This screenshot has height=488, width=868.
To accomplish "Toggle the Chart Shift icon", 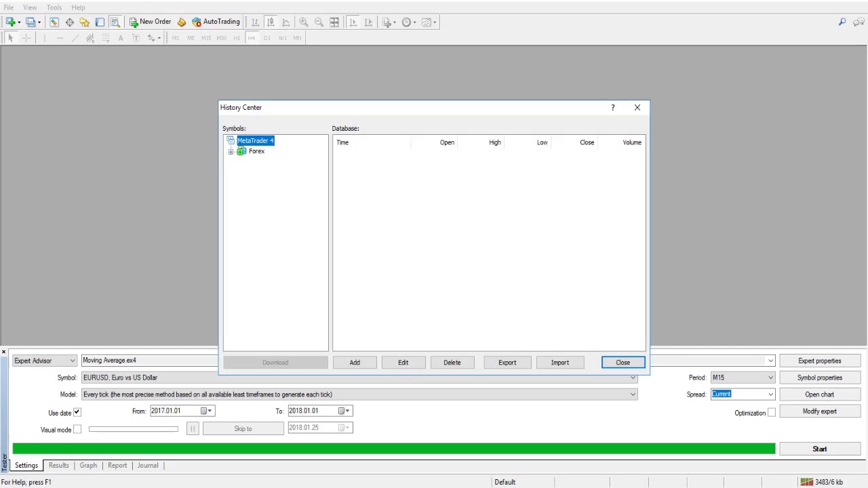I will (368, 22).
